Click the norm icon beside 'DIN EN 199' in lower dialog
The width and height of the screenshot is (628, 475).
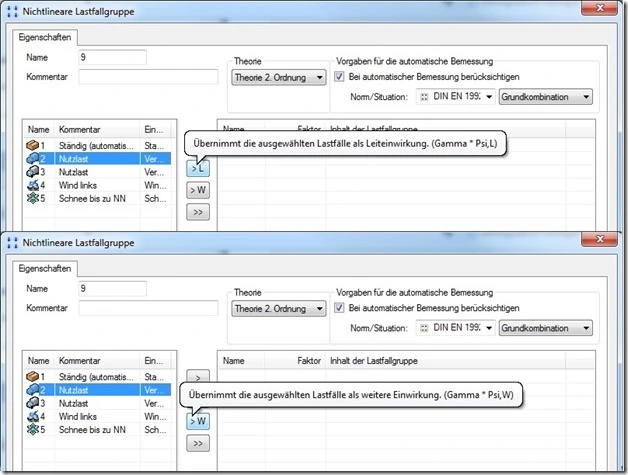pos(424,328)
